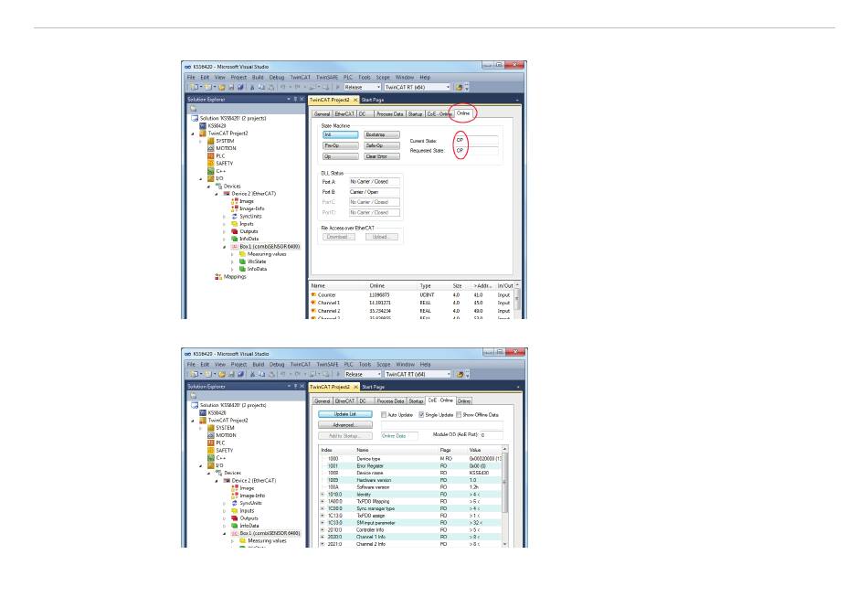Click Box1 combiSENSOR icon in upper window tree
This screenshot has height=608, width=868.
[x=235, y=247]
